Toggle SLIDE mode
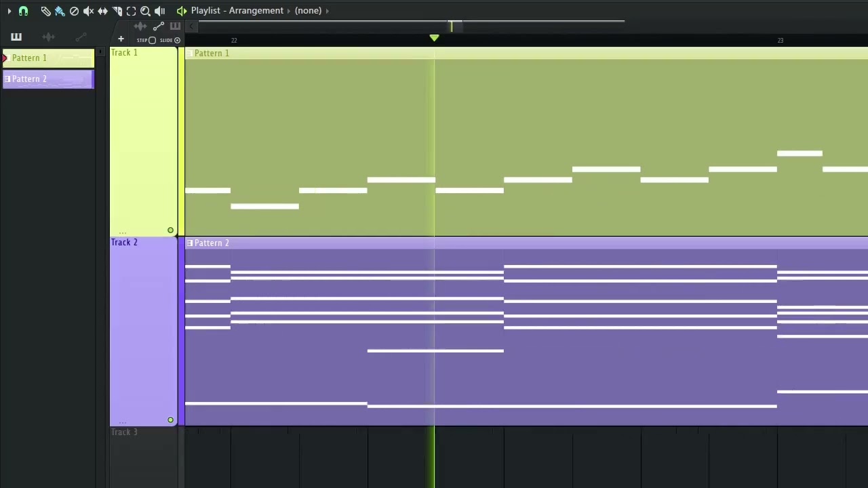The image size is (868, 488). point(170,40)
